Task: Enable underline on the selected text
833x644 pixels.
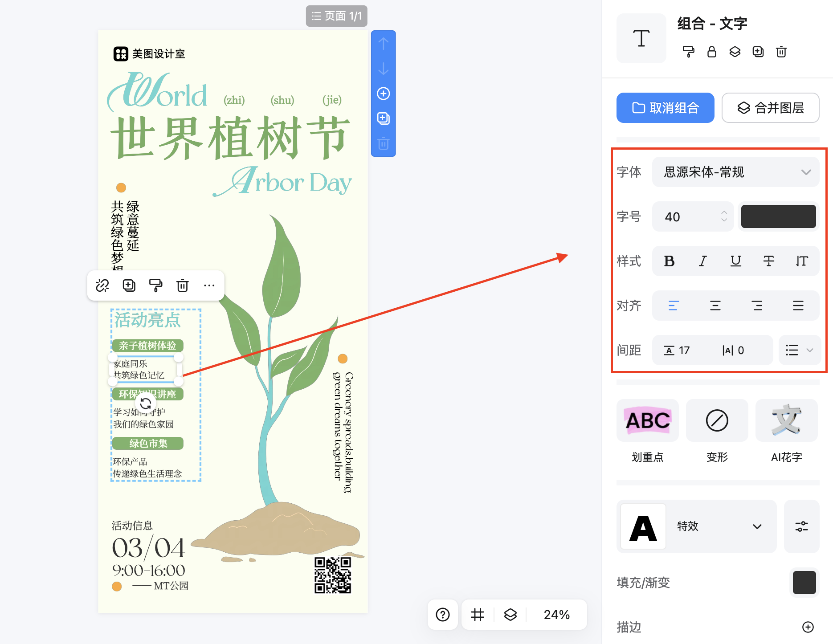Action: coord(735,261)
